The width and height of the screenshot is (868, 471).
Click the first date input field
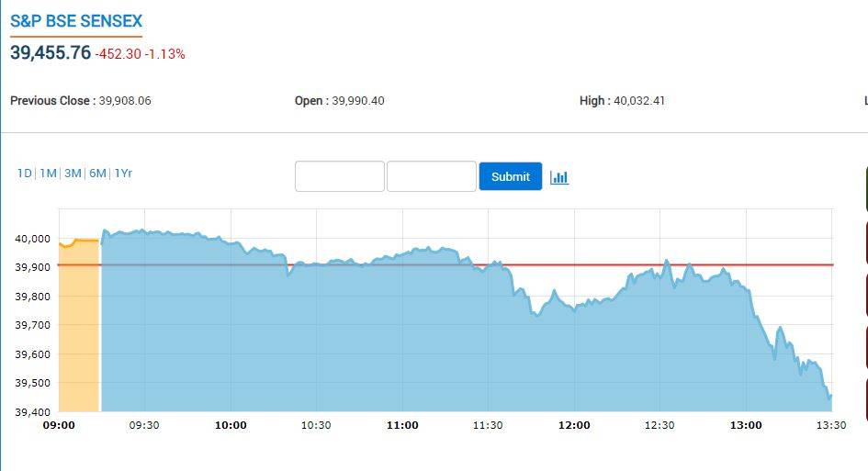click(x=339, y=176)
